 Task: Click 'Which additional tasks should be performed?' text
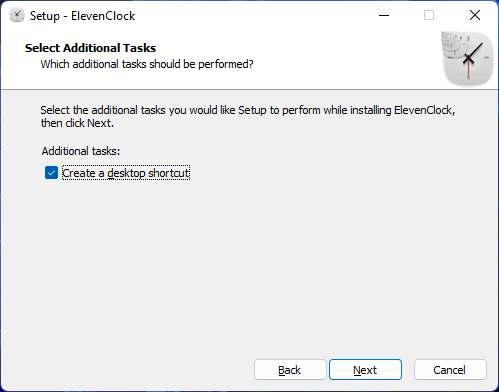(147, 64)
